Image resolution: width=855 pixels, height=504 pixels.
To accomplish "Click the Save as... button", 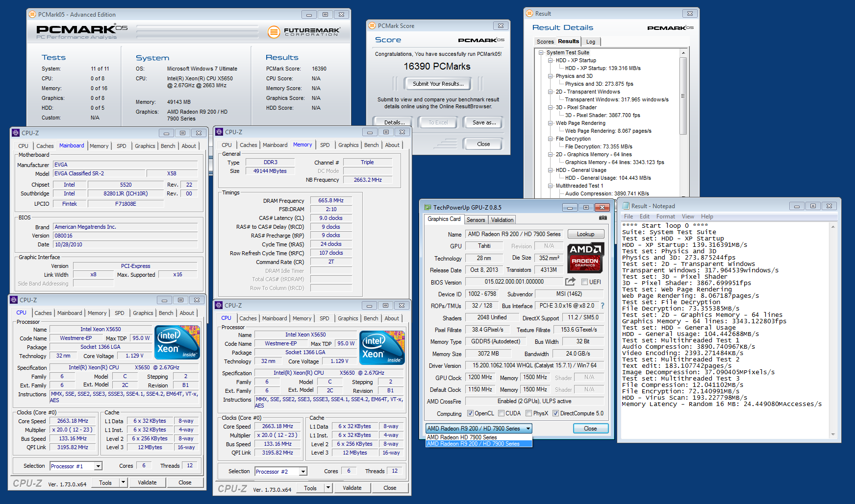I will coord(484,122).
